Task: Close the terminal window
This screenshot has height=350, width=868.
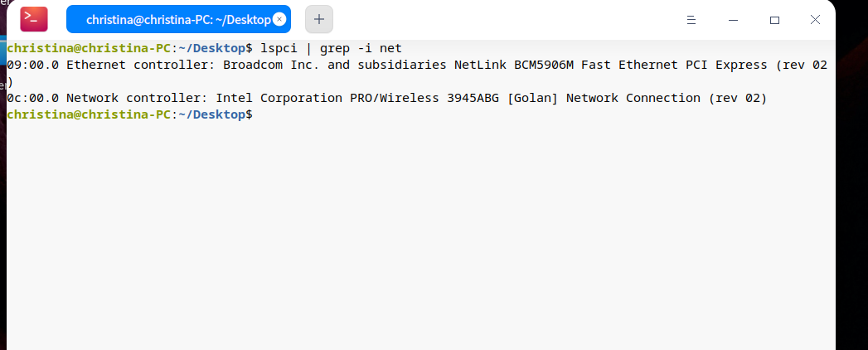Action: point(816,20)
